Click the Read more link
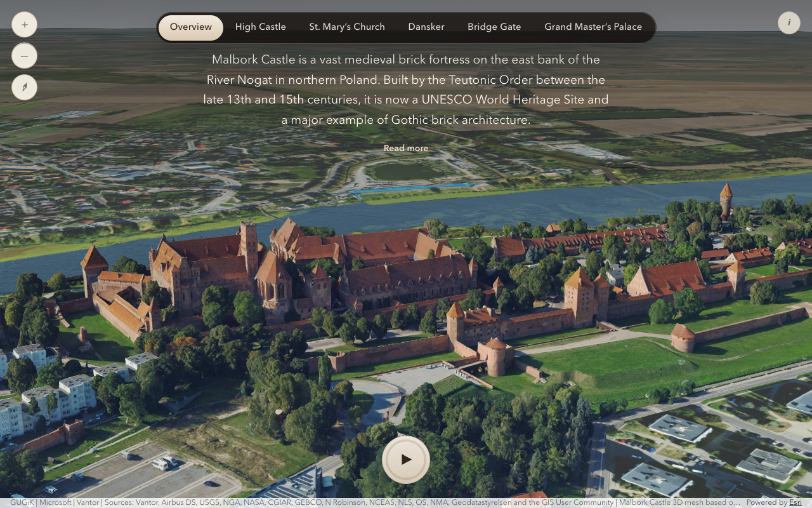This screenshot has width=812, height=508. click(406, 148)
